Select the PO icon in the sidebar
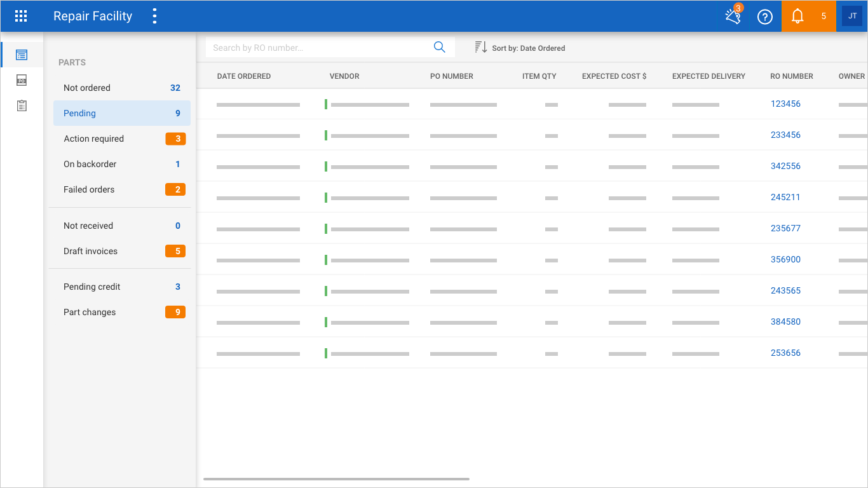 (x=22, y=80)
